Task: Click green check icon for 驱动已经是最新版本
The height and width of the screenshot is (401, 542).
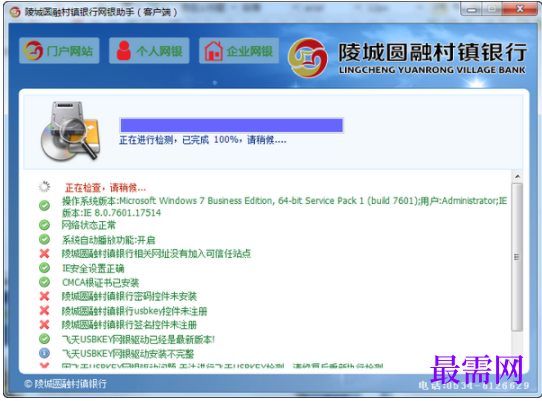Action: click(44, 339)
